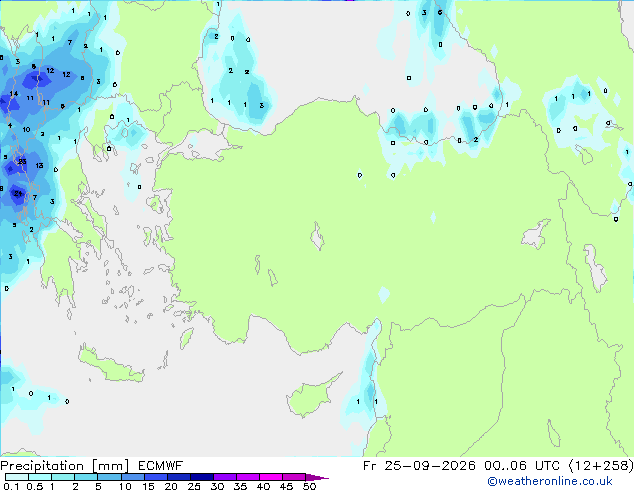Select the (12+258) forecast offset label

pos(601,466)
